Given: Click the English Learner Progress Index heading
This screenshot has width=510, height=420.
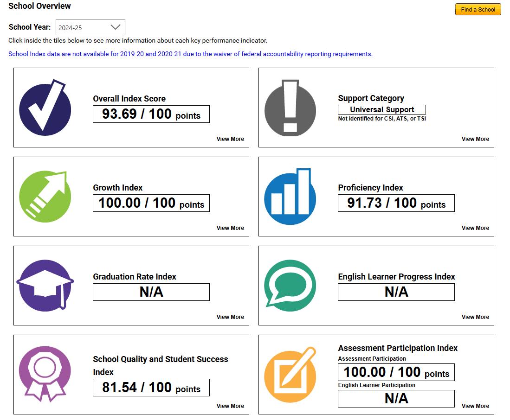Looking at the screenshot, I should [396, 276].
